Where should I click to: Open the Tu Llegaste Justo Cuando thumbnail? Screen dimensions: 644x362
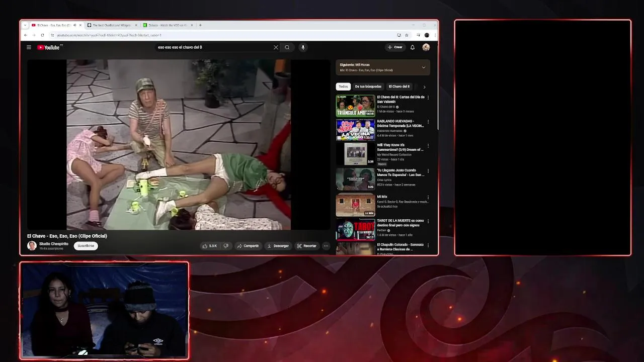[356, 179]
